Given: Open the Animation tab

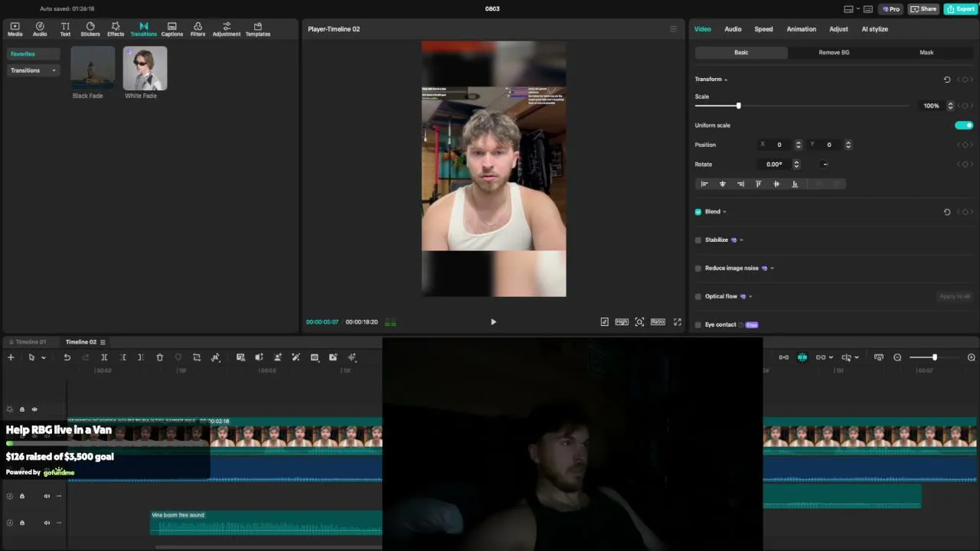Looking at the screenshot, I should point(801,29).
